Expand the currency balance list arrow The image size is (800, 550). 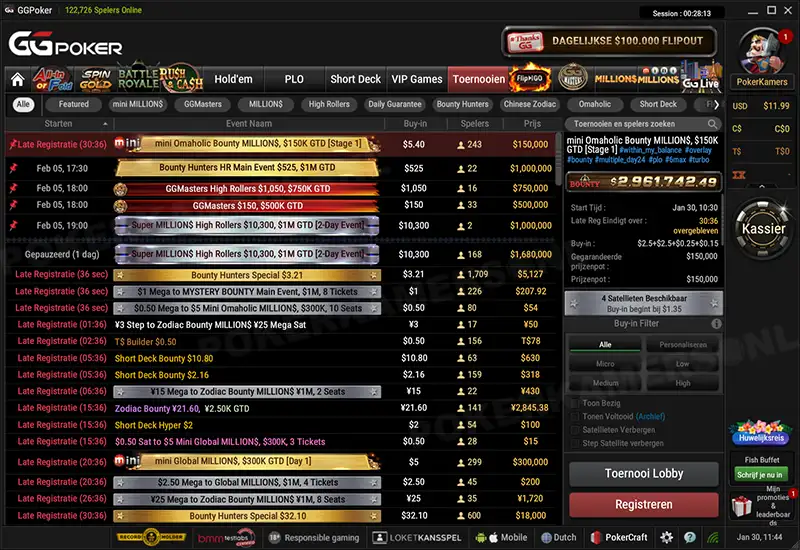(761, 187)
